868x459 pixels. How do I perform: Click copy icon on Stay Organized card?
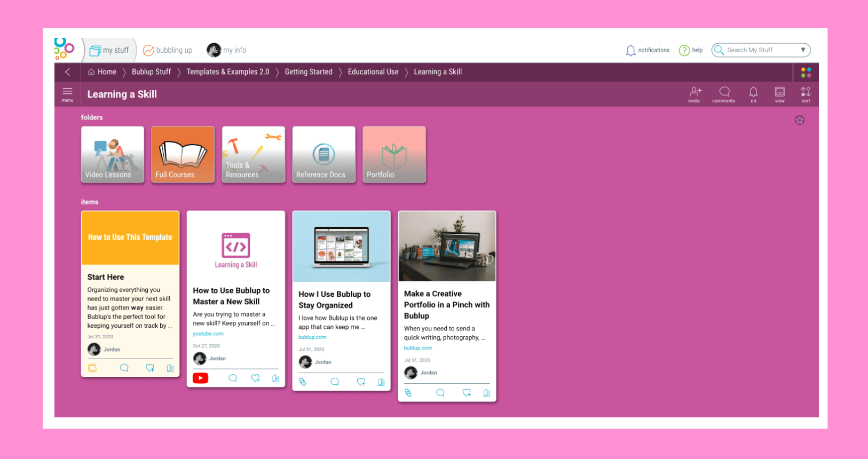click(381, 382)
